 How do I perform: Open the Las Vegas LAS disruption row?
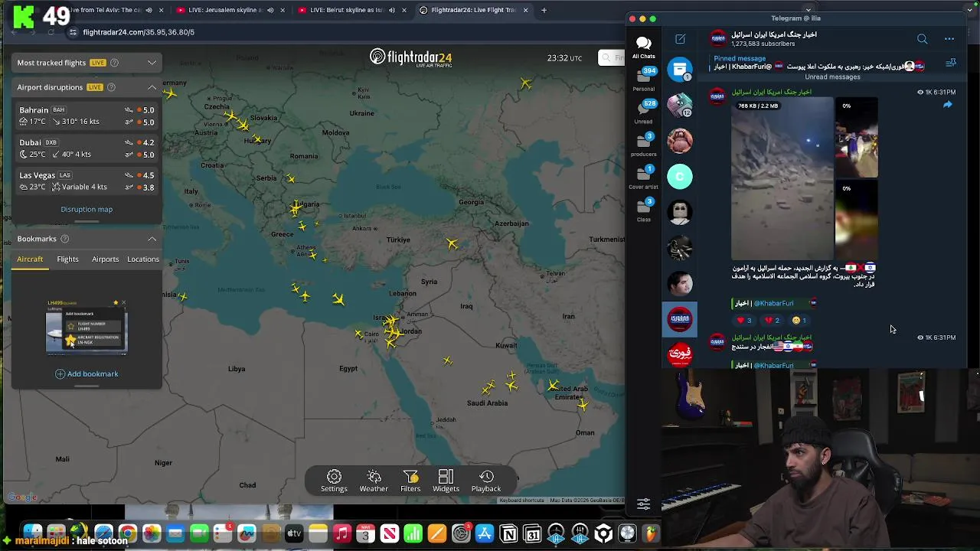click(x=87, y=181)
